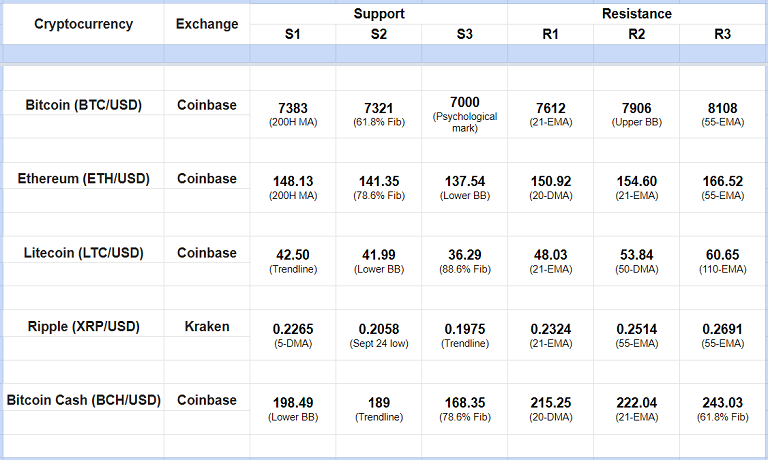The height and width of the screenshot is (460, 768).
Task: Click Ethereum's 148.13 S1 value
Action: [292, 182]
